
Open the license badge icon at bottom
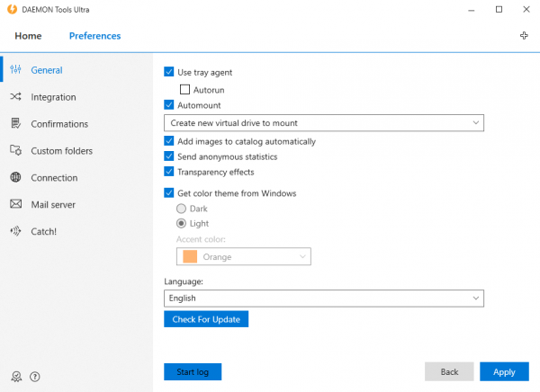tap(16, 377)
